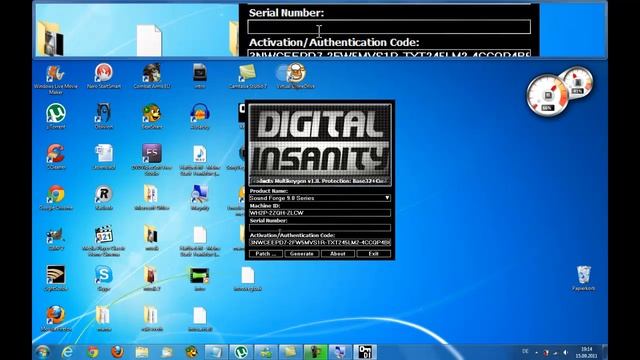Select the Combat Arms EU desktop icon
Screen dimensions: 640x360
point(152,76)
